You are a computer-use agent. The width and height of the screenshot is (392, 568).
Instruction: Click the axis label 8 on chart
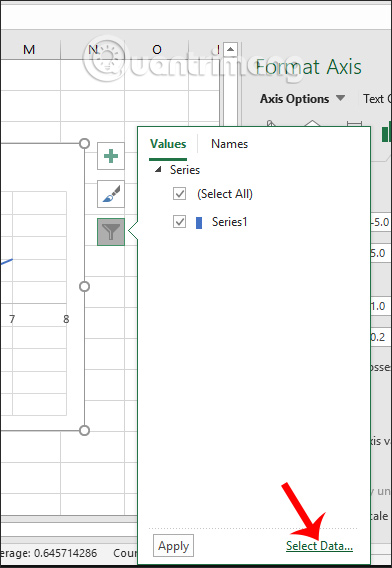[x=66, y=319]
